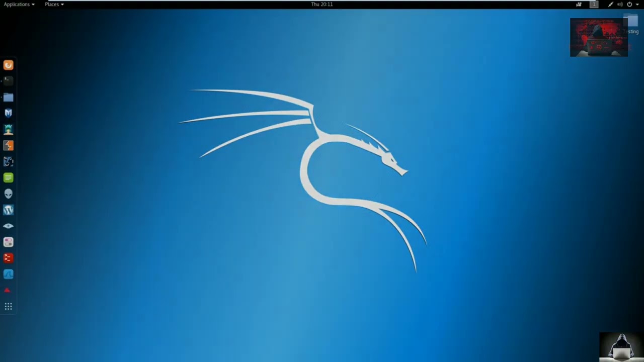Click the volume speaker icon in top bar

[620, 4]
